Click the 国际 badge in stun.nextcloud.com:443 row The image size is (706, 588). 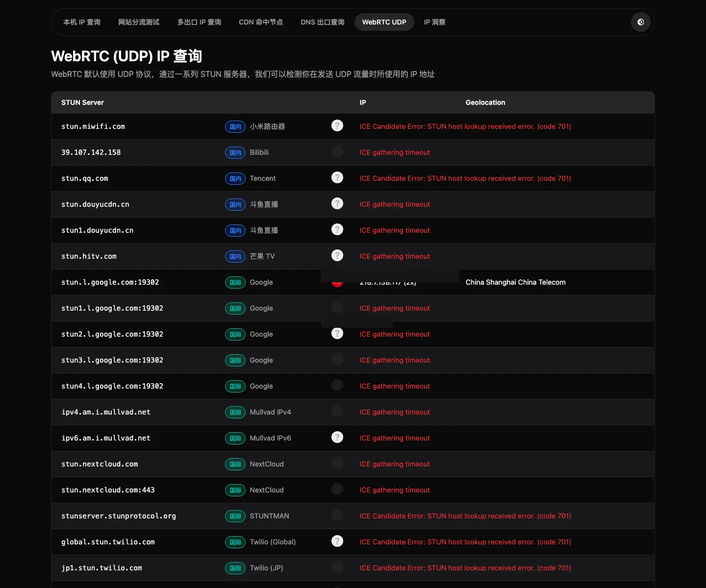235,490
